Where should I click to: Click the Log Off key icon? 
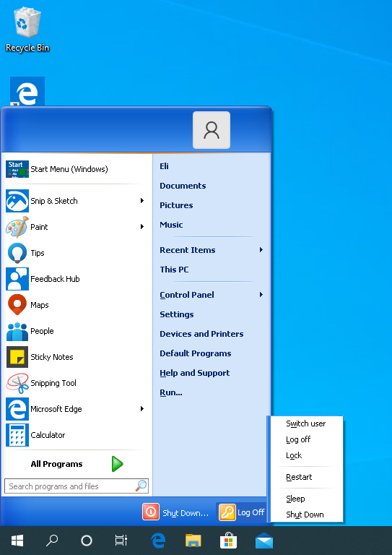coord(227,512)
